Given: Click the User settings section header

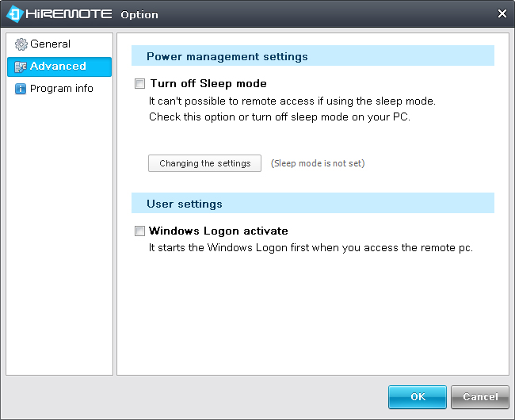Looking at the screenshot, I should pyautogui.click(x=313, y=204).
